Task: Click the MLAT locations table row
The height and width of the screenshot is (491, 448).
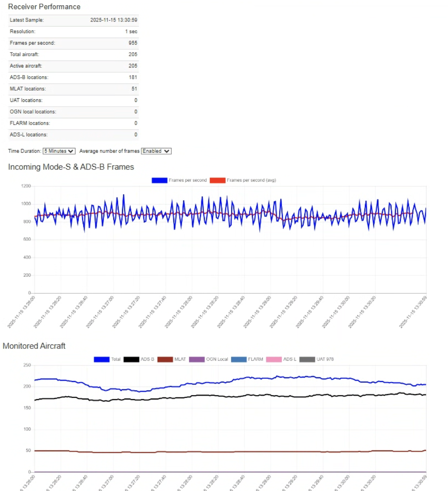Action: tap(73, 89)
